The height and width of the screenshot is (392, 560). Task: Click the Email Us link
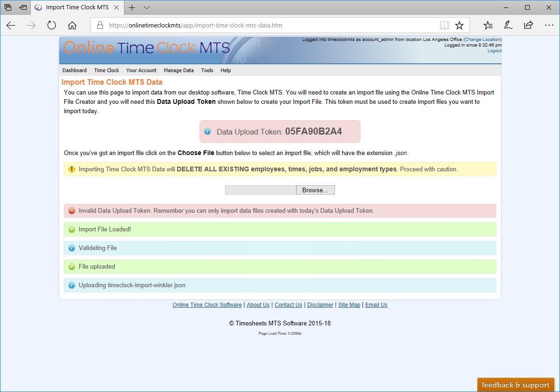pyautogui.click(x=376, y=305)
